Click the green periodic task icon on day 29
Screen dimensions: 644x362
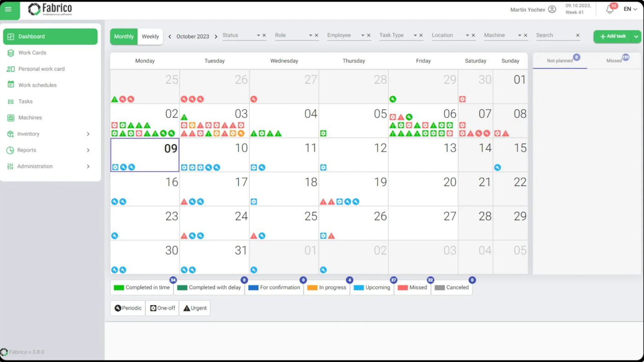click(392, 99)
